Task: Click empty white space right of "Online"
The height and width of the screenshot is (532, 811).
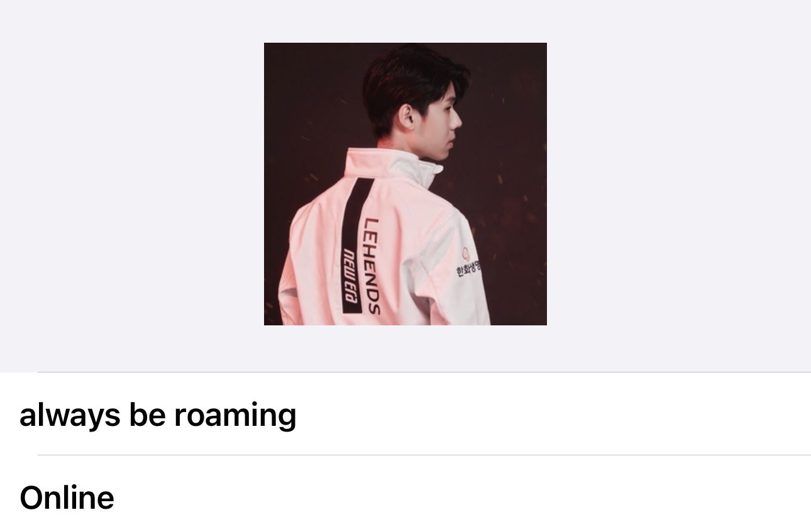Action: [x=462, y=496]
